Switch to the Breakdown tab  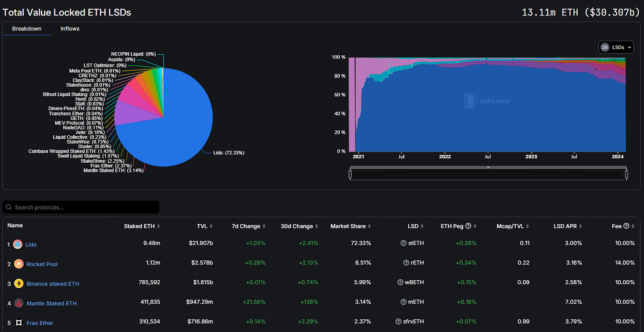point(27,29)
